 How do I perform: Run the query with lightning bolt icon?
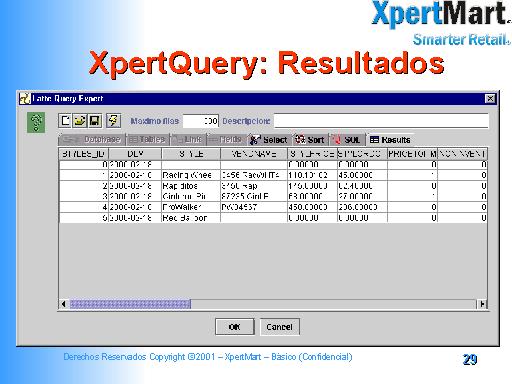[x=114, y=121]
